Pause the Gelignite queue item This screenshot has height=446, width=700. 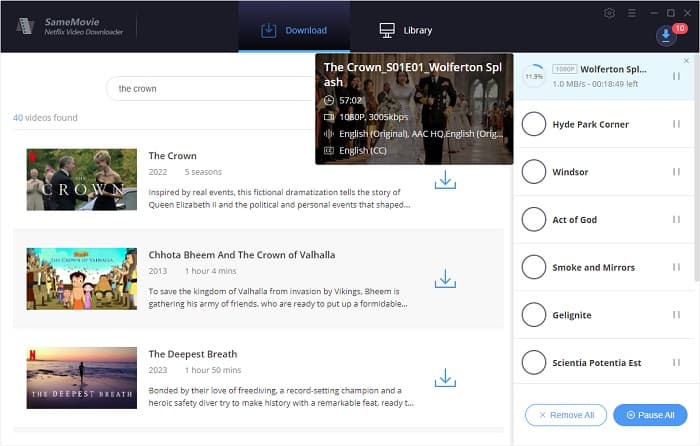coord(677,315)
